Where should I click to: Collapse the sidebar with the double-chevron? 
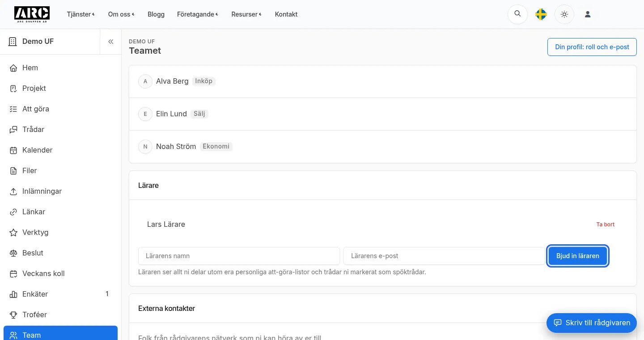(110, 42)
